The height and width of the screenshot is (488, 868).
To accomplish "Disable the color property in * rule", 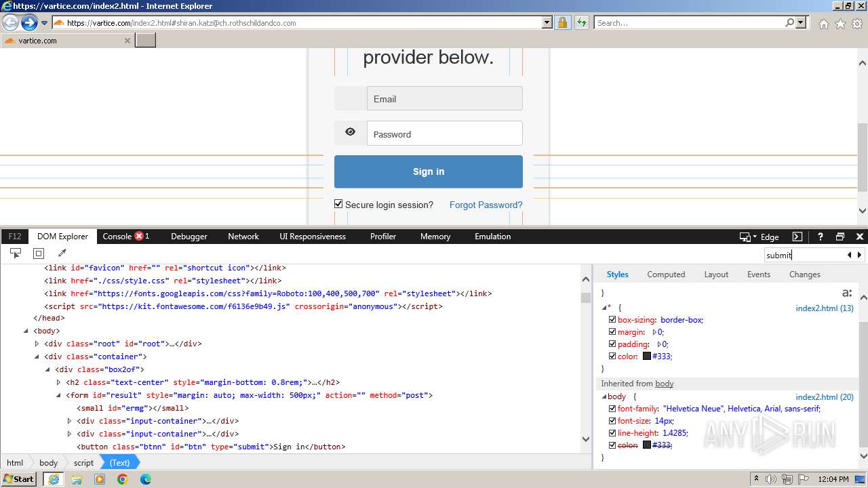I will click(612, 357).
